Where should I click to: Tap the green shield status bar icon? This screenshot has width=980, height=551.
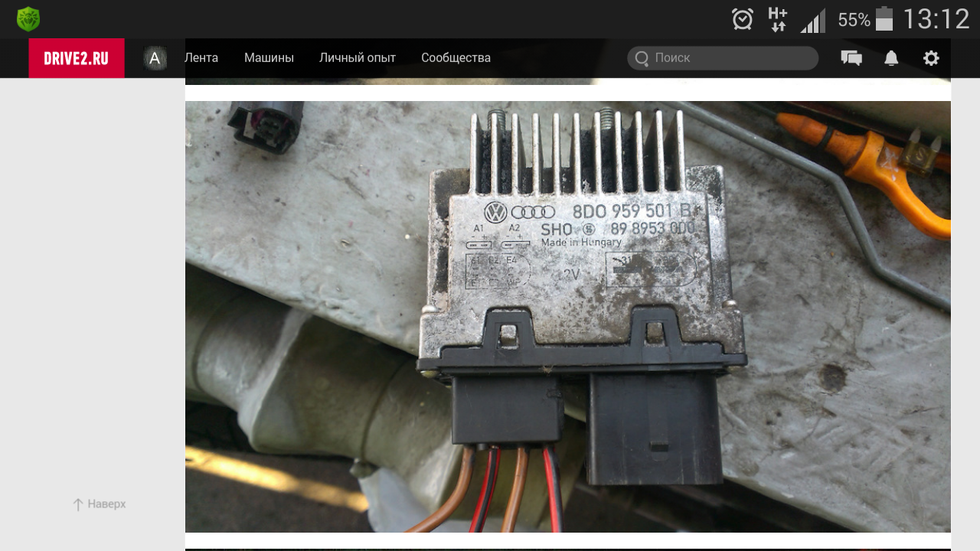click(28, 19)
